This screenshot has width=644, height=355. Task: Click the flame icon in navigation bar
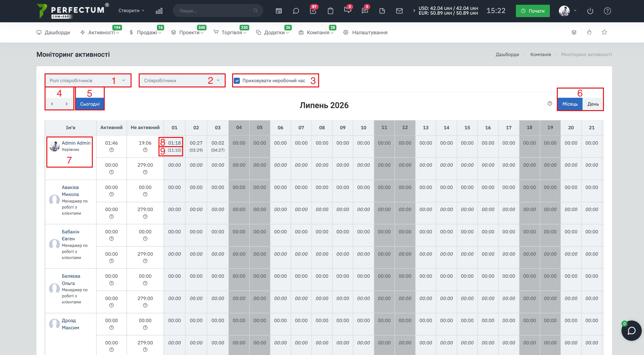point(589,32)
